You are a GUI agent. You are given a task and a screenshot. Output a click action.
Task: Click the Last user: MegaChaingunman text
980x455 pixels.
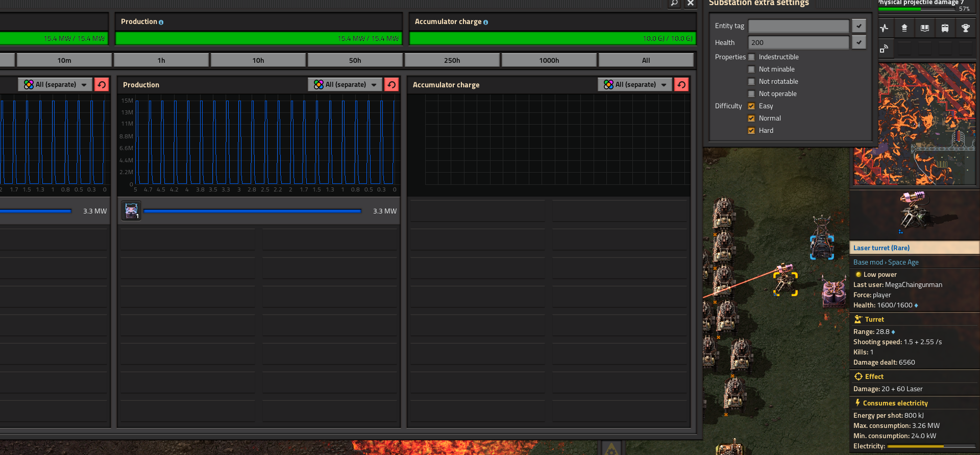pos(898,284)
